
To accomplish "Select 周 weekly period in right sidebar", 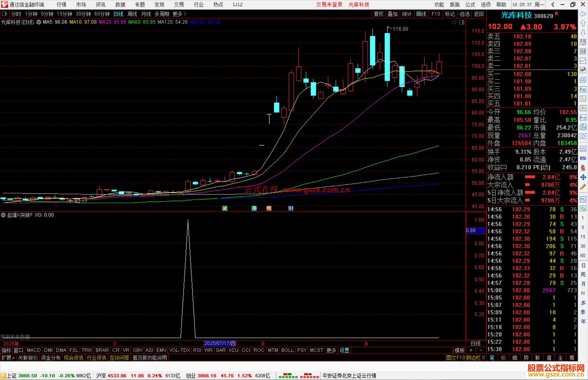I will pos(583,274).
